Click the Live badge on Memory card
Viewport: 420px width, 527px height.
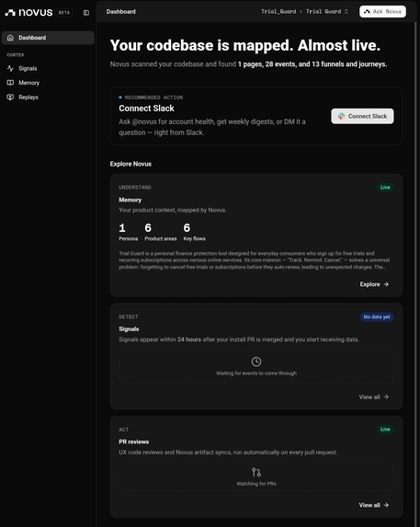click(385, 188)
